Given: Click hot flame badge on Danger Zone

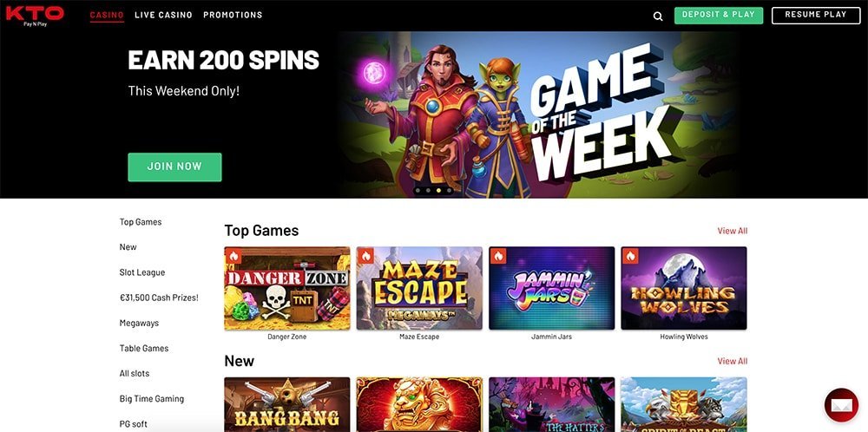Looking at the screenshot, I should [x=233, y=256].
